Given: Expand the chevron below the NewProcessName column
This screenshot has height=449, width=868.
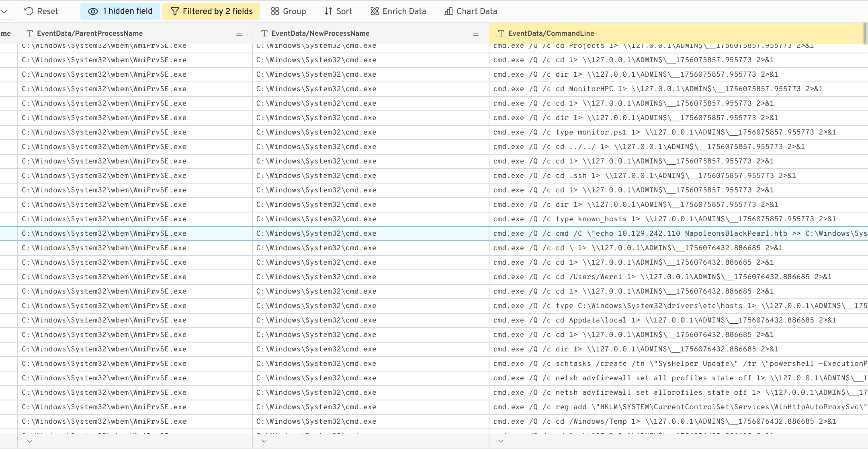Looking at the screenshot, I should [264, 441].
